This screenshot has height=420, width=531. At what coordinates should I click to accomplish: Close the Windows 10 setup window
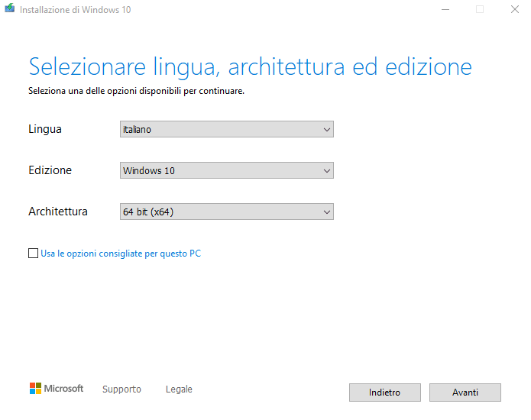515,9
